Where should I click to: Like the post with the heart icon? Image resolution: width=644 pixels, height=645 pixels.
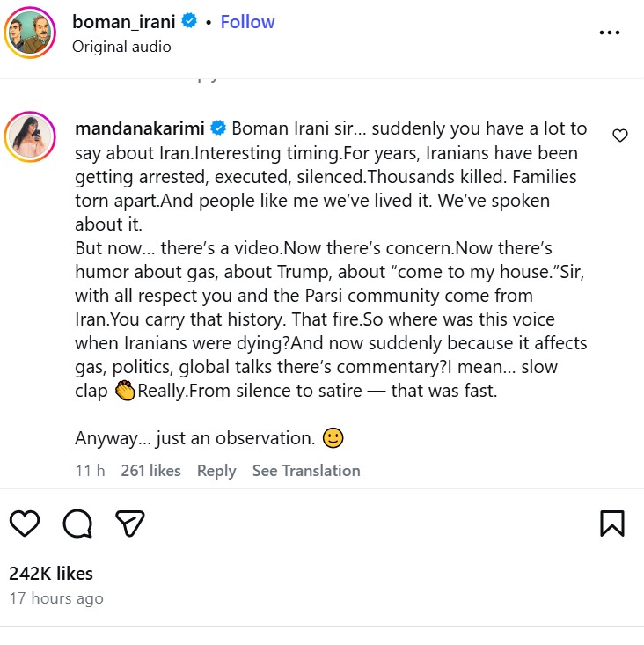(x=25, y=524)
